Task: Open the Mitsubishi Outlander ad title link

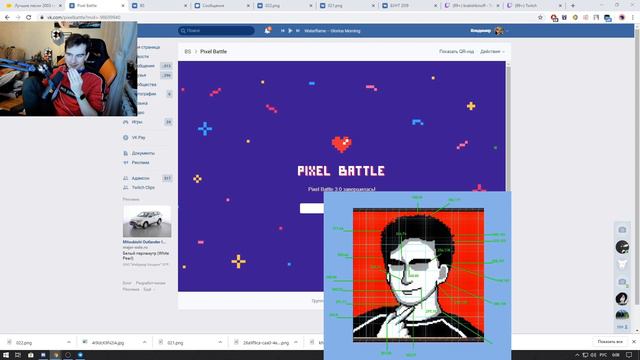Action: (x=144, y=242)
